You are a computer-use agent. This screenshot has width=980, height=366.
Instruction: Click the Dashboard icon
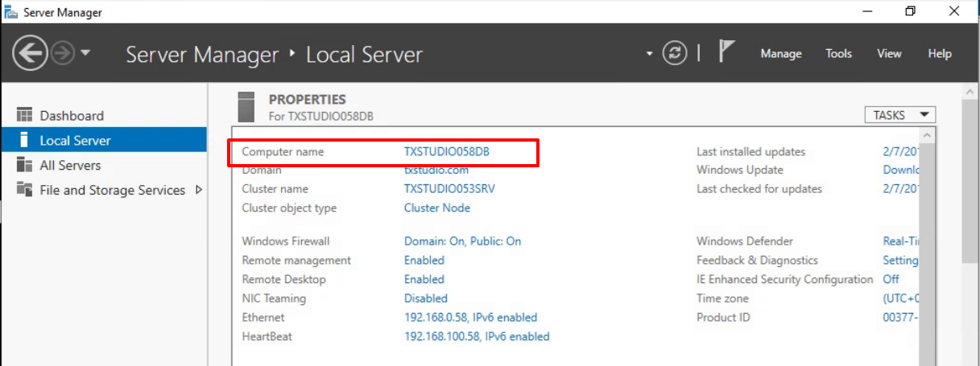[24, 115]
